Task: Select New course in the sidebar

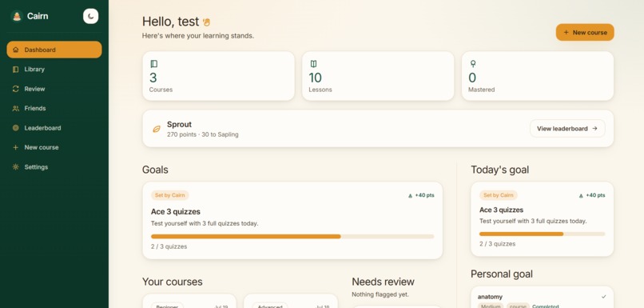Action: [54, 147]
